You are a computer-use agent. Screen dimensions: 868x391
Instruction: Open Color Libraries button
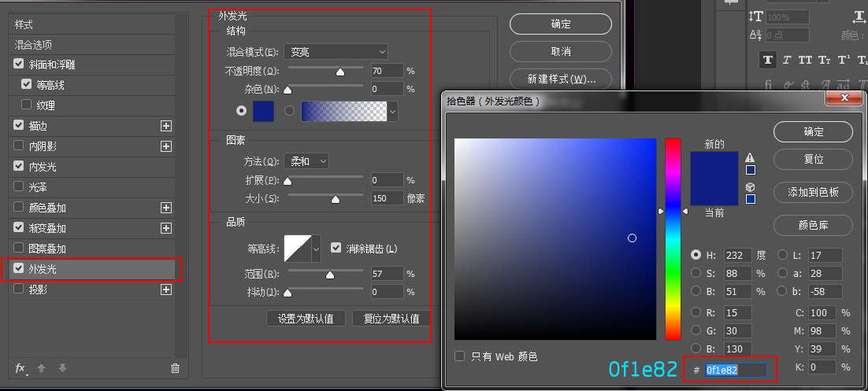coord(813,225)
